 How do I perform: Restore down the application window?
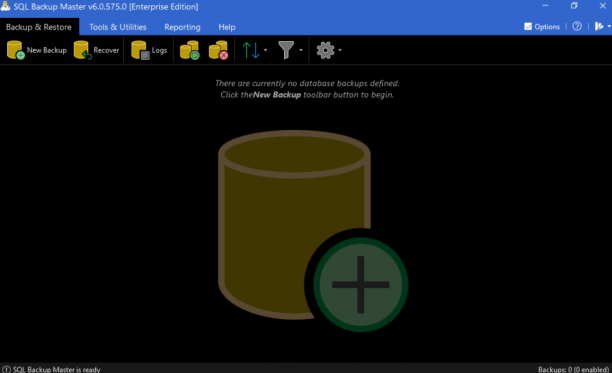574,6
